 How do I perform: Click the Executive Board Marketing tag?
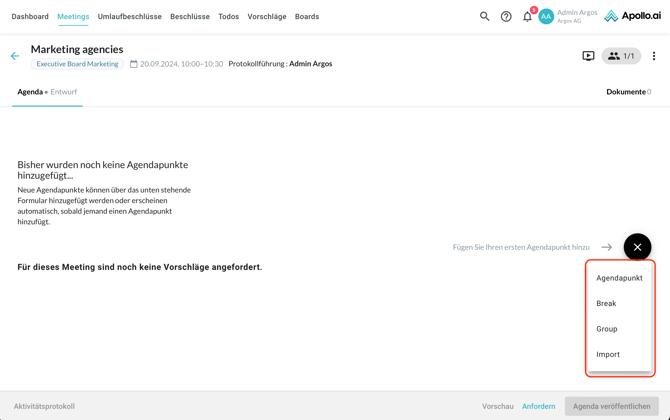point(77,64)
